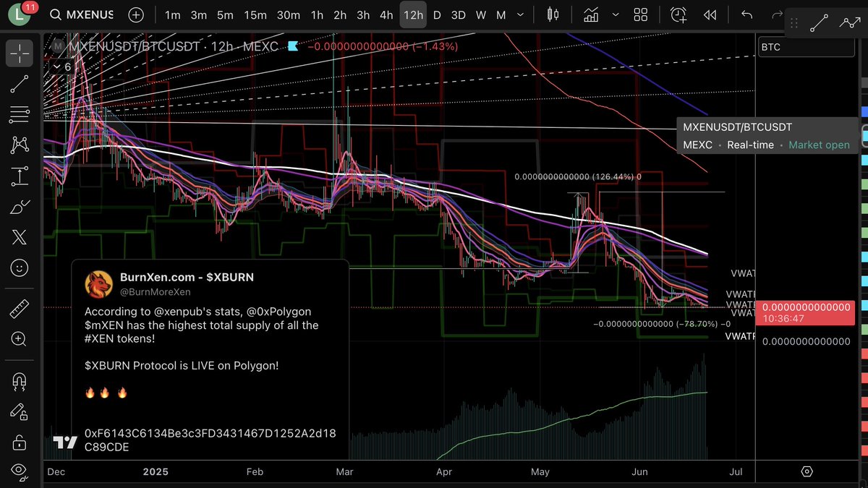Select the 4h interval

386,14
